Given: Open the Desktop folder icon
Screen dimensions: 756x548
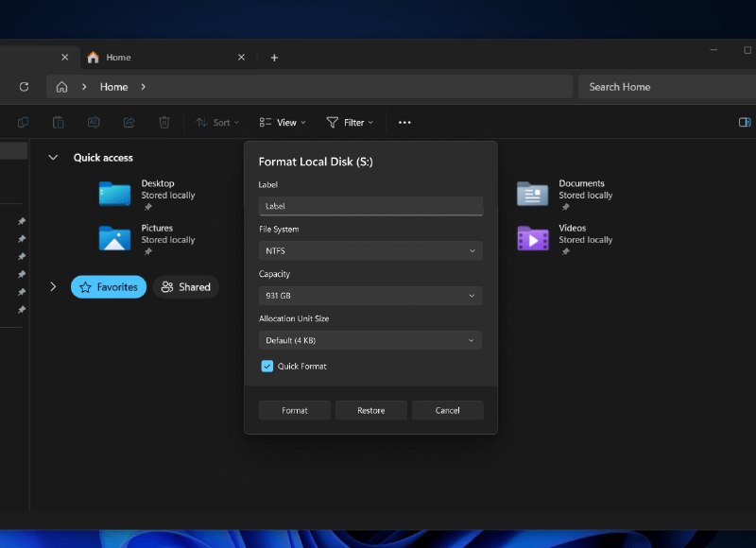Looking at the screenshot, I should coord(114,194).
